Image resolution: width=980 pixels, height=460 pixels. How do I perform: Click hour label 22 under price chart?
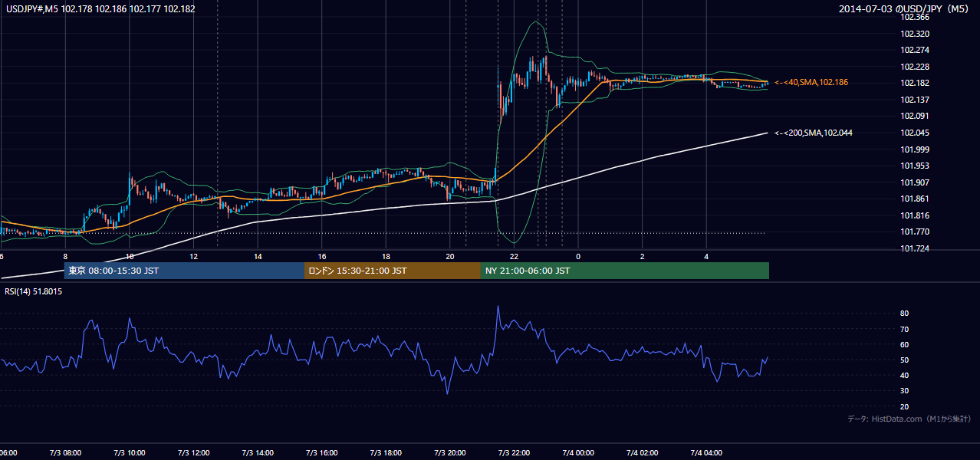[x=515, y=256]
